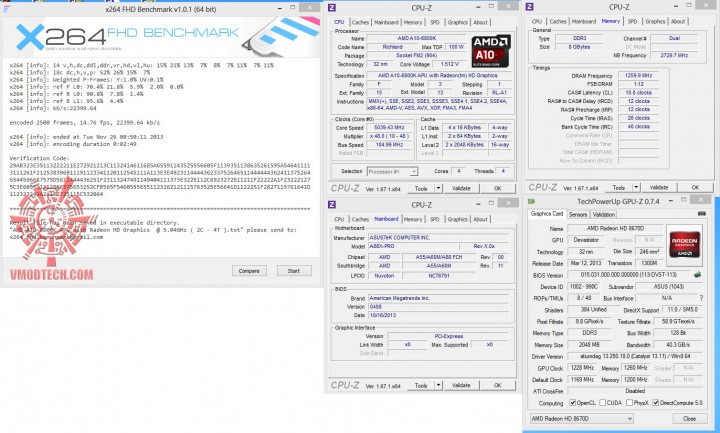This screenshot has width=720, height=433.
Task: Open the AMD Radeon HD 8670D GPU dropdown
Action: pyautogui.click(x=582, y=418)
